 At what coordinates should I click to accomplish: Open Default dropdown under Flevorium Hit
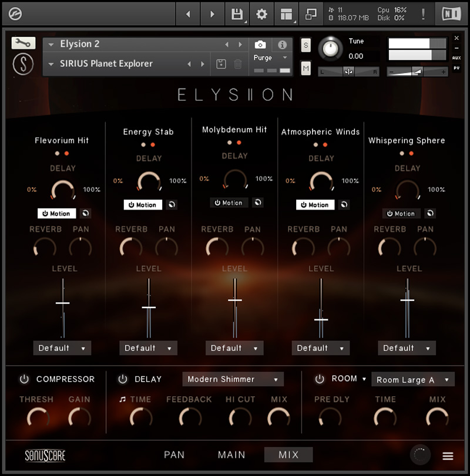point(62,348)
